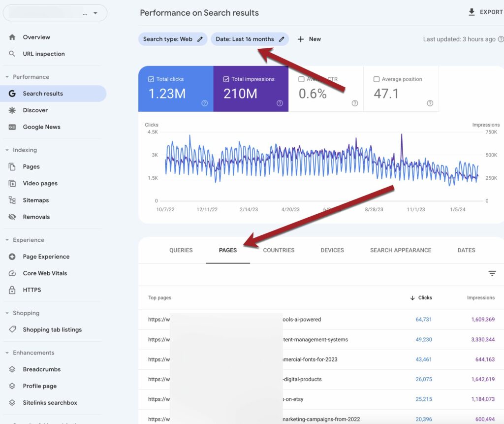Open HTTPS report via lock icon
Image resolution: width=504 pixels, height=424 pixels.
tap(12, 290)
